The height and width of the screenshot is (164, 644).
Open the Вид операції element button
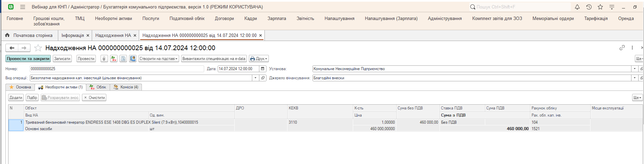(263, 78)
